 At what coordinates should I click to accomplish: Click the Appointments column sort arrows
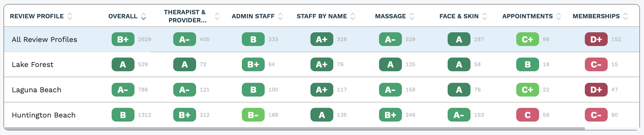[x=559, y=16]
